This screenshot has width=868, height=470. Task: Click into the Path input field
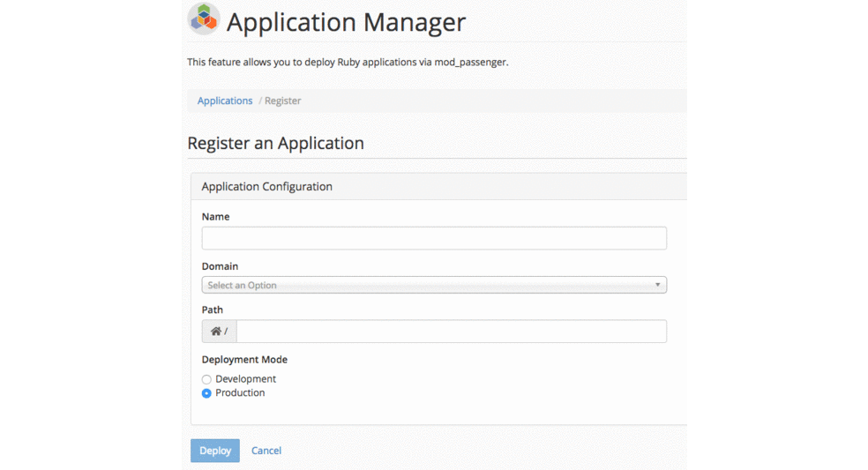pyautogui.click(x=451, y=332)
